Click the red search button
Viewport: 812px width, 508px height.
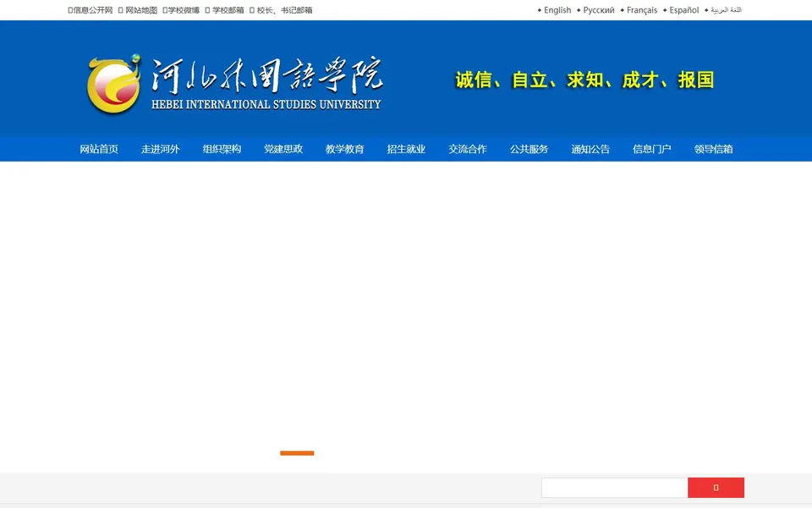(x=716, y=488)
